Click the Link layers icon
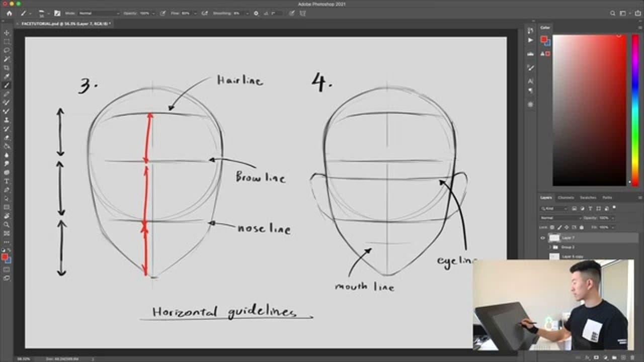The width and height of the screenshot is (644, 362). [578, 357]
